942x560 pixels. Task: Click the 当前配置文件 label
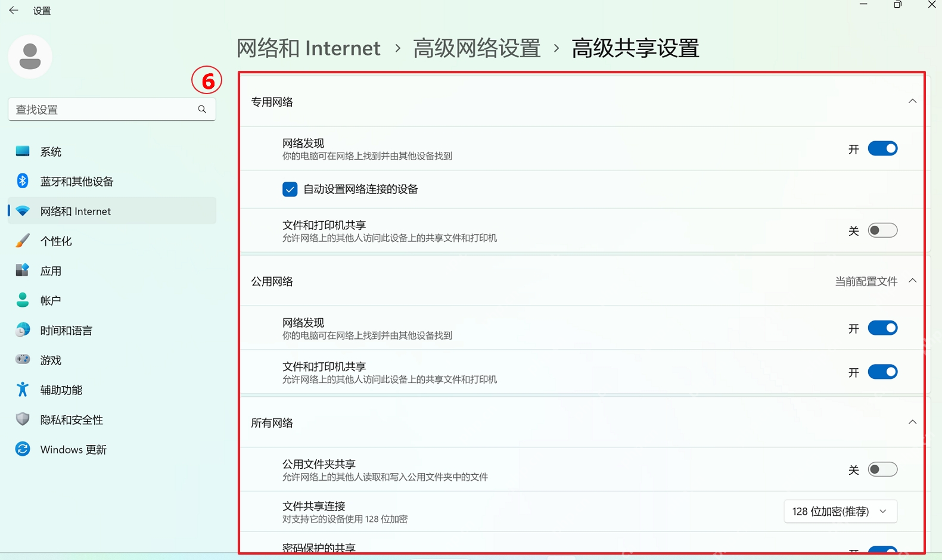[866, 281]
